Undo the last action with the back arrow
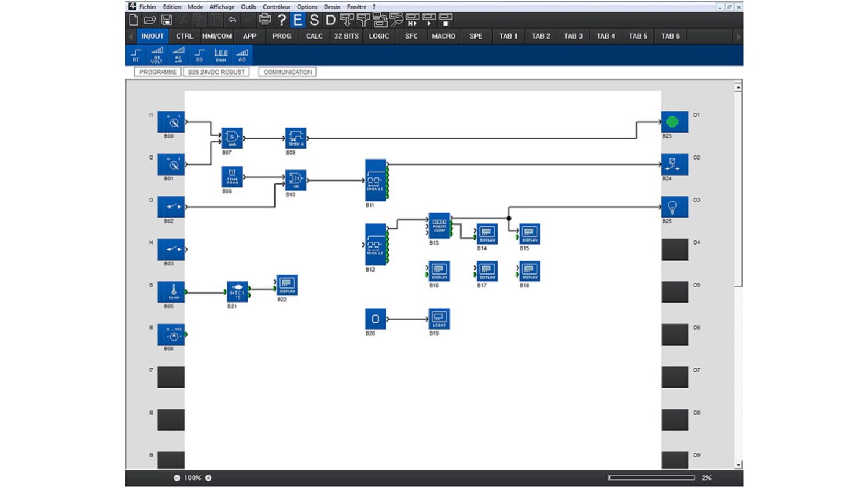Screen dimensions: 868x488 [x=232, y=20]
